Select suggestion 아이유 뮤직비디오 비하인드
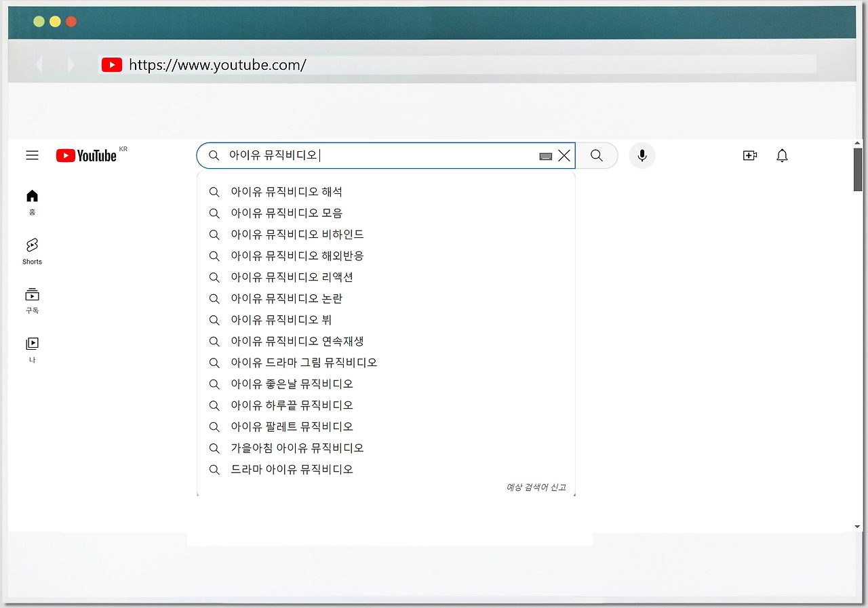 (386, 235)
